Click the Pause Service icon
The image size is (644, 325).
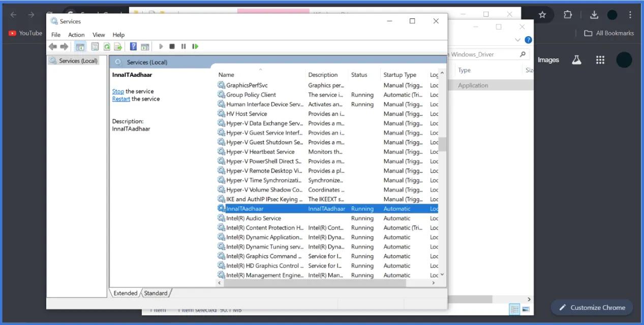pos(183,47)
